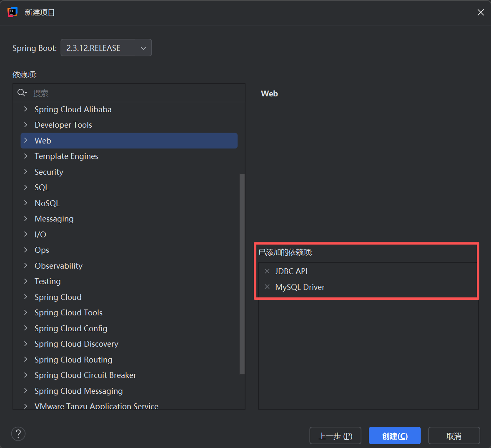Click the IntelliJ logo in title bar
The height and width of the screenshot is (448, 491).
(12, 12)
